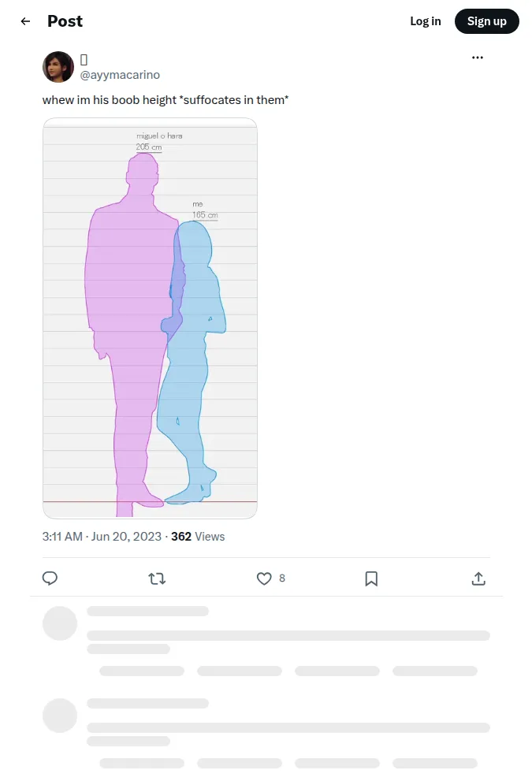Click the Log in link
Viewport: 532px width, 781px height.
tap(426, 21)
